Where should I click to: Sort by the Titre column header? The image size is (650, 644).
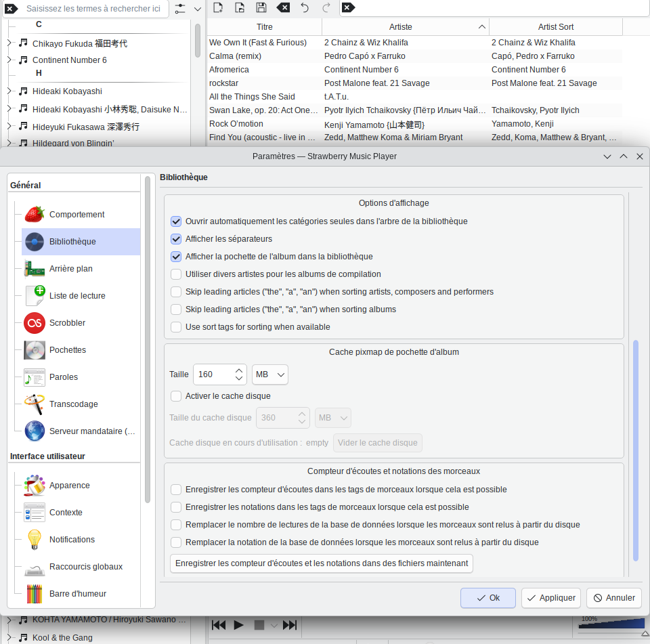click(265, 27)
